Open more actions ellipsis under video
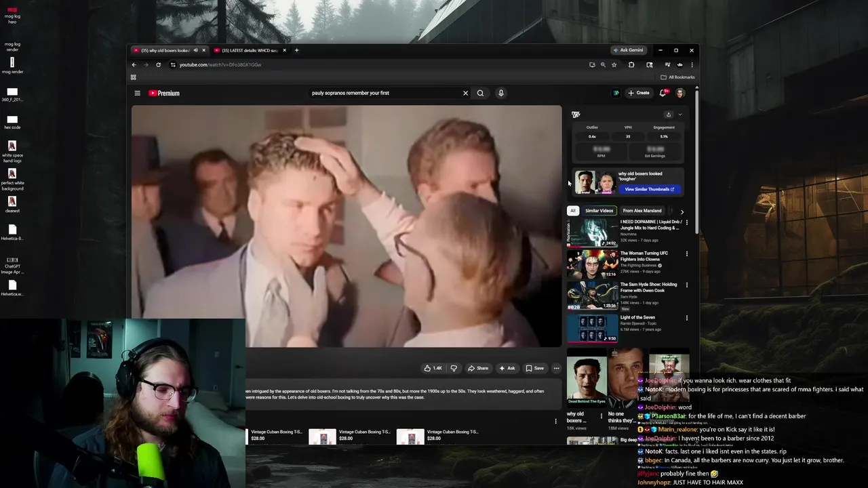Image resolution: width=868 pixels, height=488 pixels. click(x=556, y=368)
